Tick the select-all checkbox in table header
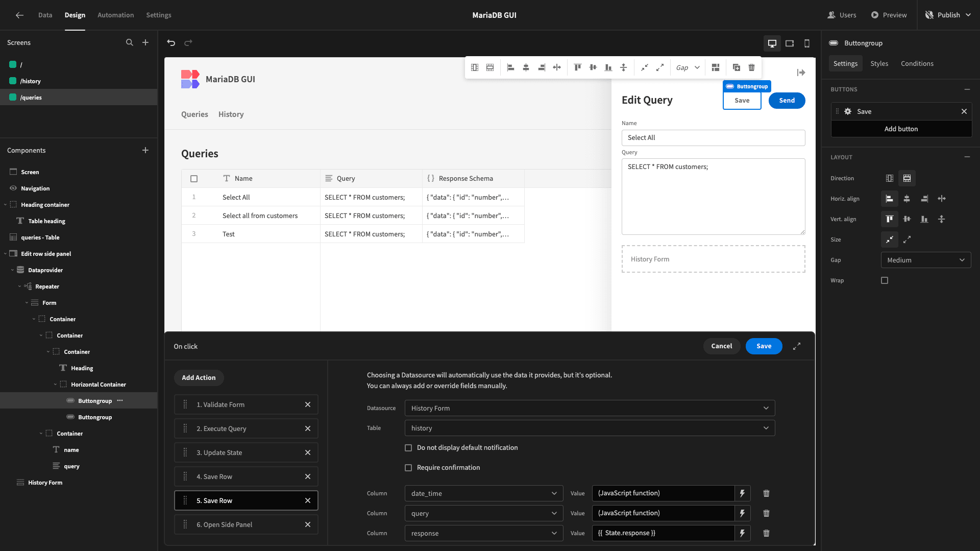The width and height of the screenshot is (980, 551). click(x=194, y=179)
